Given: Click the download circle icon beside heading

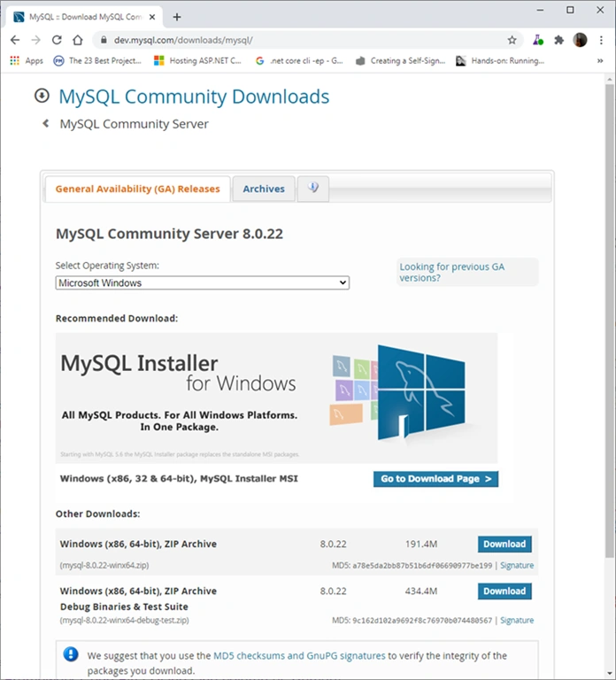Looking at the screenshot, I should [x=42, y=96].
